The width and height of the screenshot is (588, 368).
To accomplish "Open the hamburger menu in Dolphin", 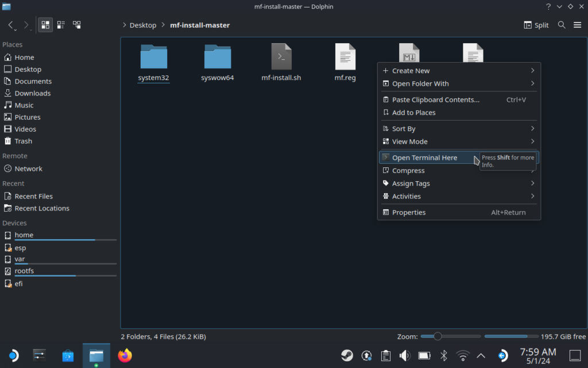I will (x=577, y=25).
